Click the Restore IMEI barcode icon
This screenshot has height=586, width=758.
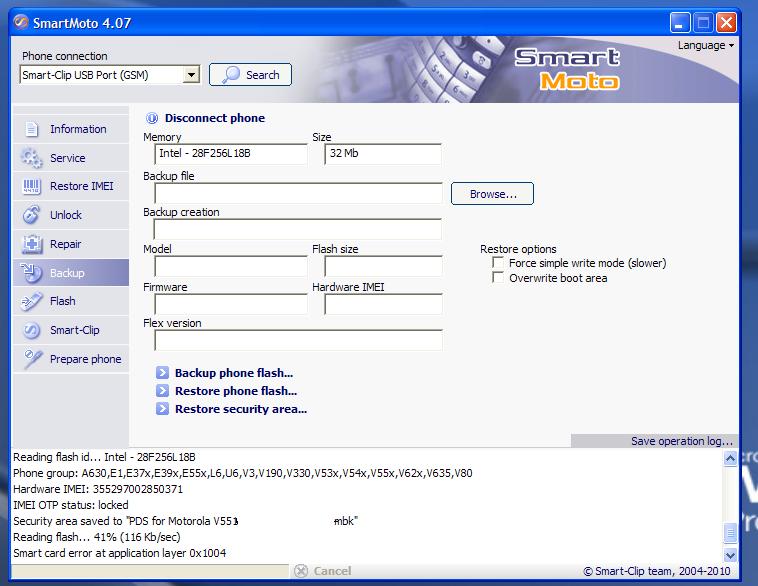pyautogui.click(x=32, y=186)
